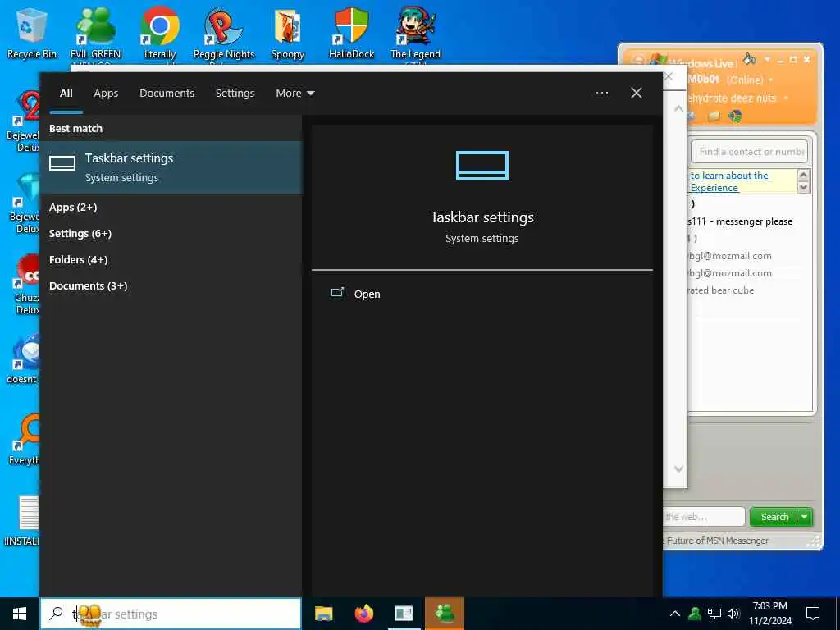
Task: Open the mail folder icon in Messenger
Action: point(713,116)
